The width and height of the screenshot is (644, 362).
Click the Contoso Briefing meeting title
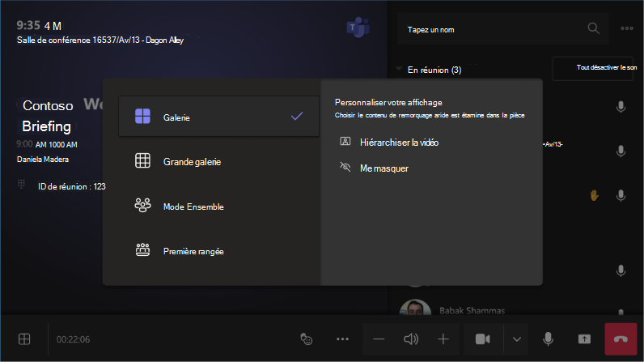47,116
